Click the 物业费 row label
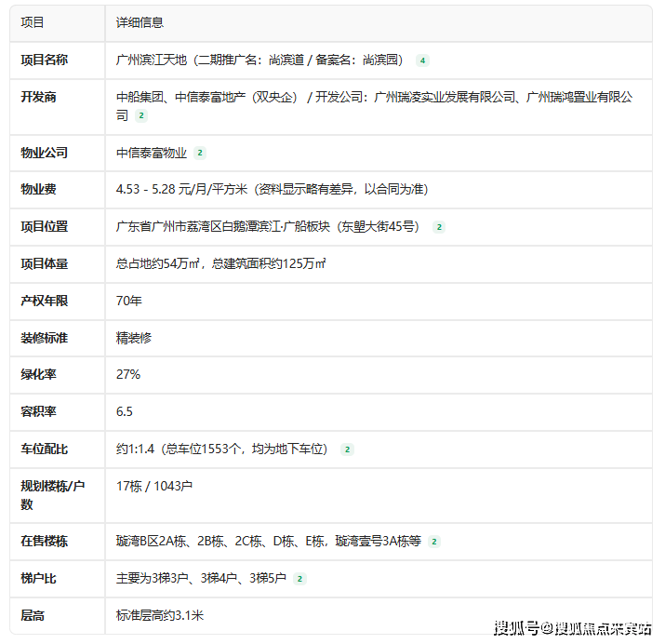 38,189
